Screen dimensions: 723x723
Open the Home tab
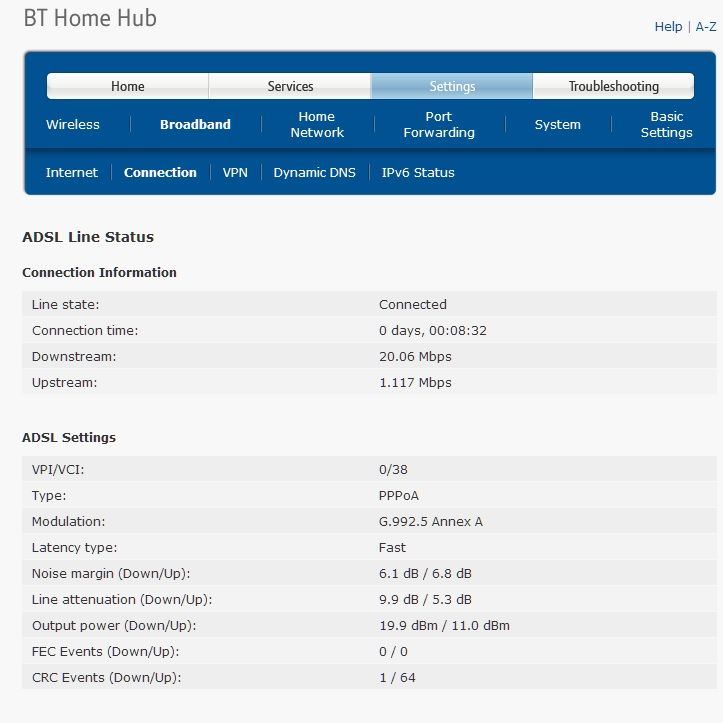pyautogui.click(x=128, y=86)
